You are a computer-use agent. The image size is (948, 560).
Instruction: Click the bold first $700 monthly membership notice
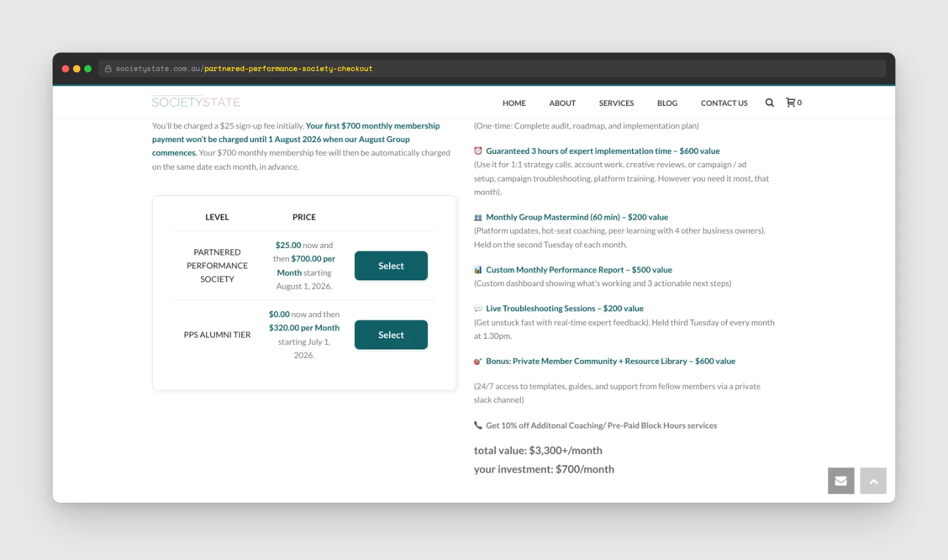[296, 140]
